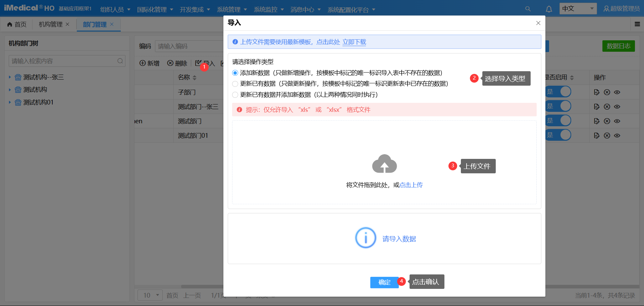
Task: Select 更新已有数据并添加新数据 radio option
Action: (235, 95)
